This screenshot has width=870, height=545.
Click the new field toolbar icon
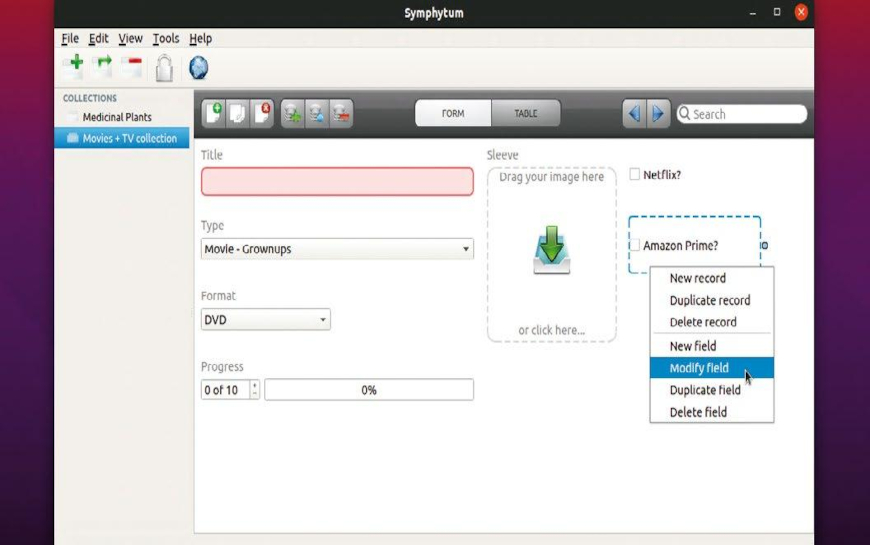(x=292, y=113)
